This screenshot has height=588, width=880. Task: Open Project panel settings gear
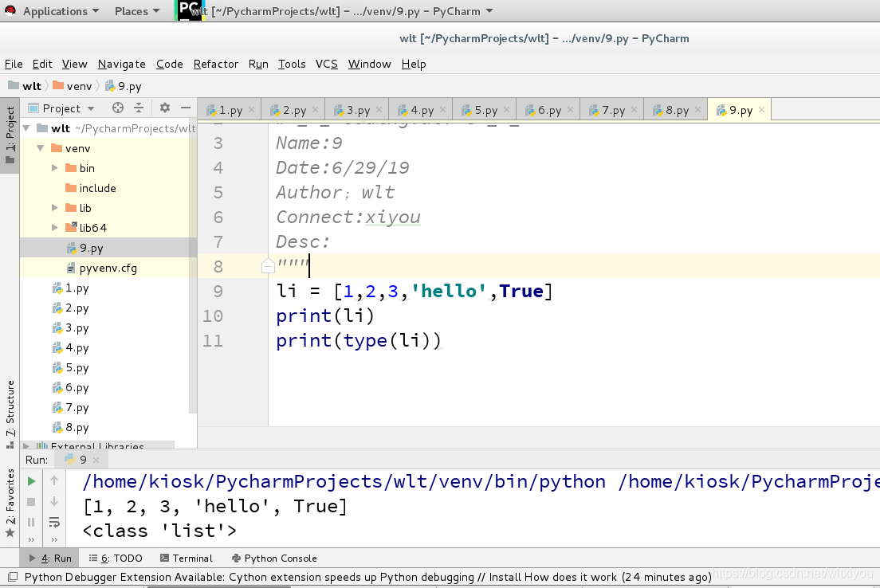tap(164, 108)
